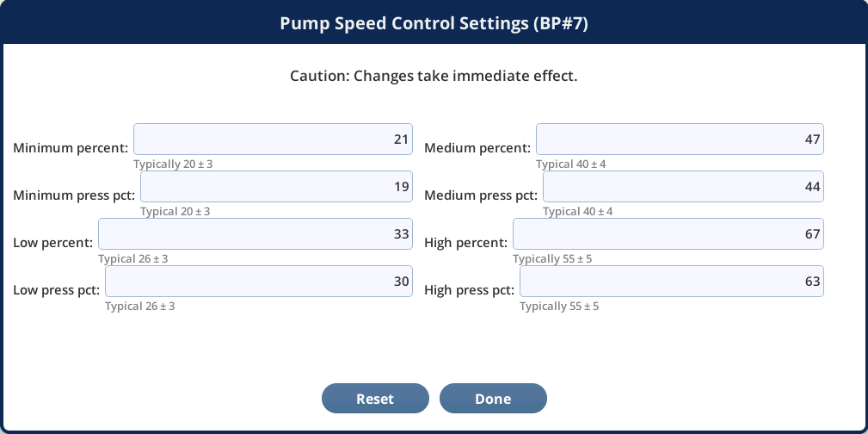Focus the Low percent value field
Viewport: 868px width, 434px height.
[x=255, y=234]
